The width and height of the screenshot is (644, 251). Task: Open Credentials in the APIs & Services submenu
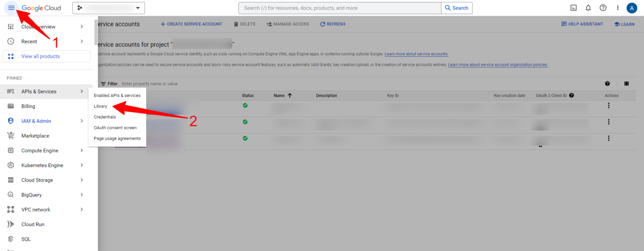click(x=105, y=117)
